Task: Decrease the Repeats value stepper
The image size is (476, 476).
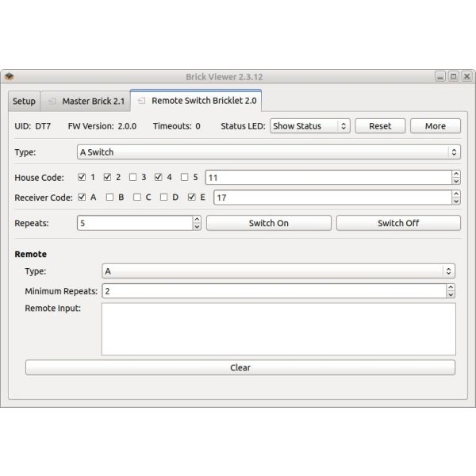Action: point(197,227)
